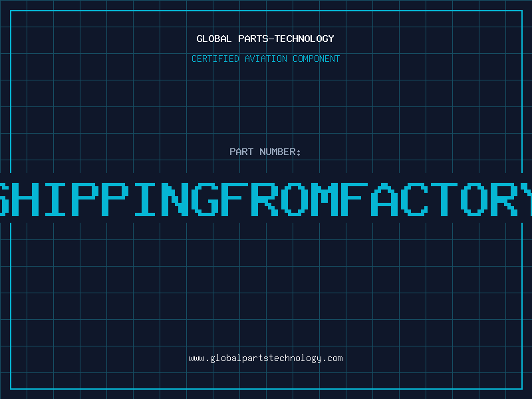Image resolution: width=532 pixels, height=399 pixels.
Task: Click the GLOBAL PARTS-TECHNOLOGY heading
Action: click(265, 39)
